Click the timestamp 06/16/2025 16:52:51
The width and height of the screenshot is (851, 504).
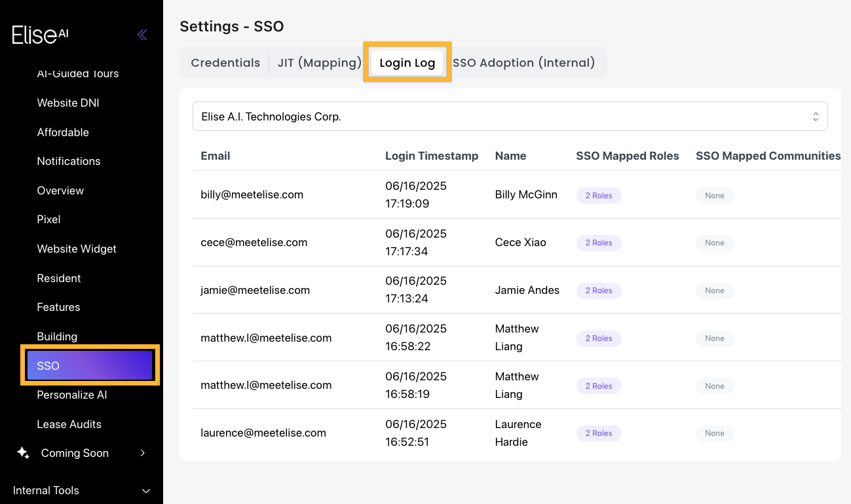pos(416,433)
